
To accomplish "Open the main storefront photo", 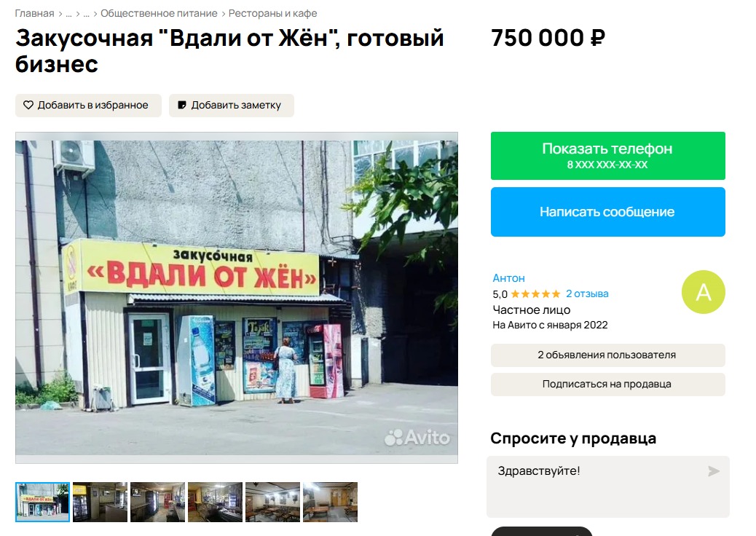I will coord(237,298).
